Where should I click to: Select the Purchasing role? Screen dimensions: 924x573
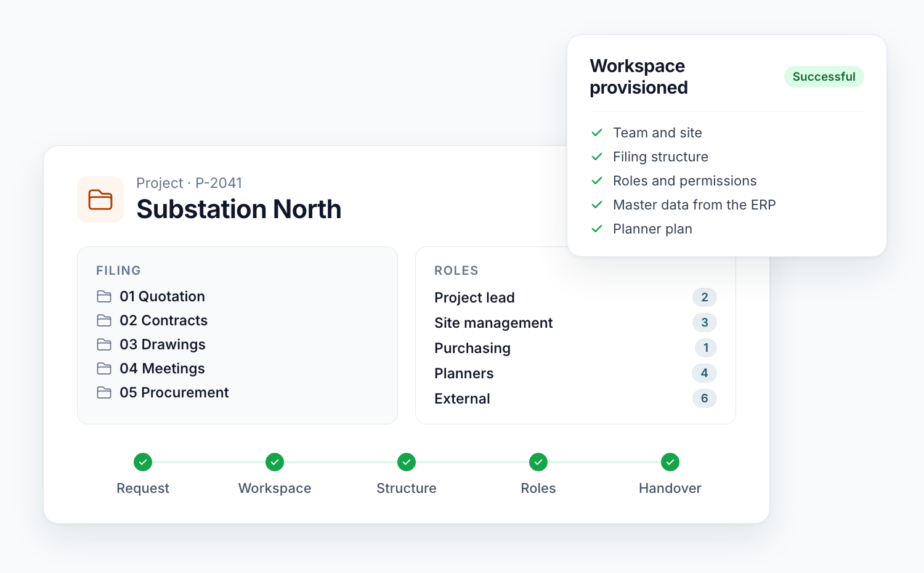[x=472, y=348]
